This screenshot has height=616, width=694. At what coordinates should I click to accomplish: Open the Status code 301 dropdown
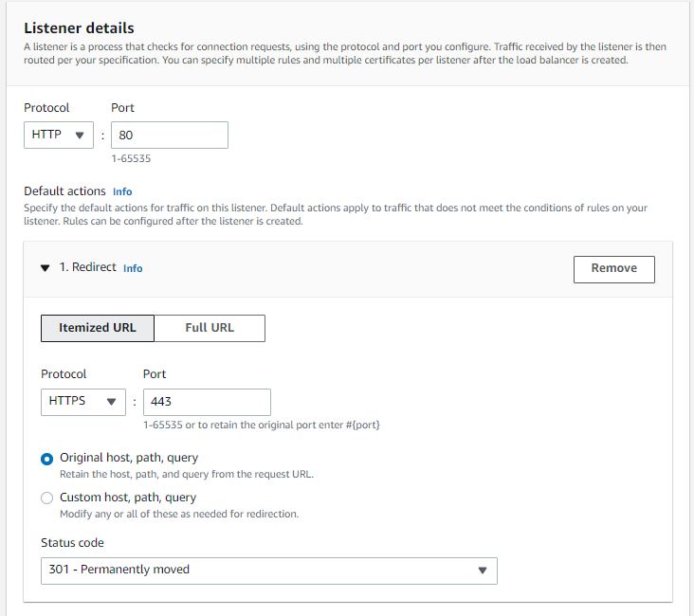(269, 571)
